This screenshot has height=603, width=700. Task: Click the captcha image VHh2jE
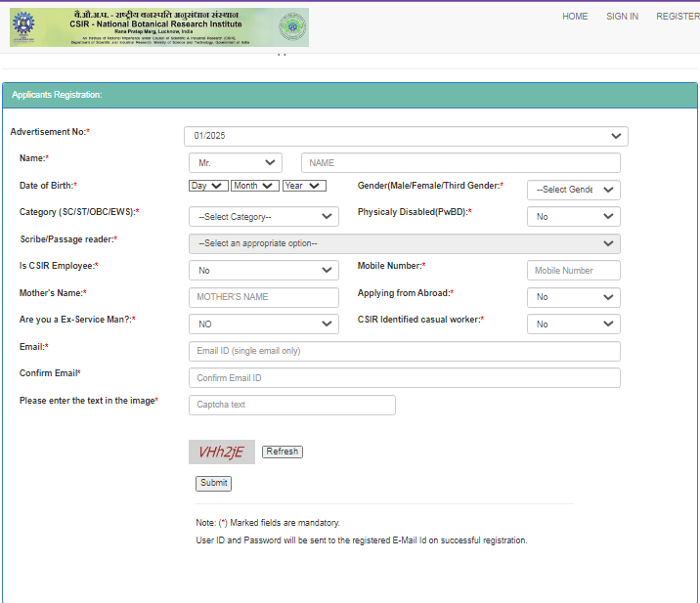221,452
